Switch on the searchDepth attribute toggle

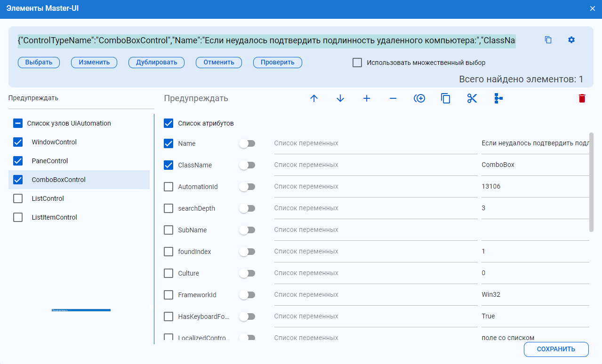point(247,208)
